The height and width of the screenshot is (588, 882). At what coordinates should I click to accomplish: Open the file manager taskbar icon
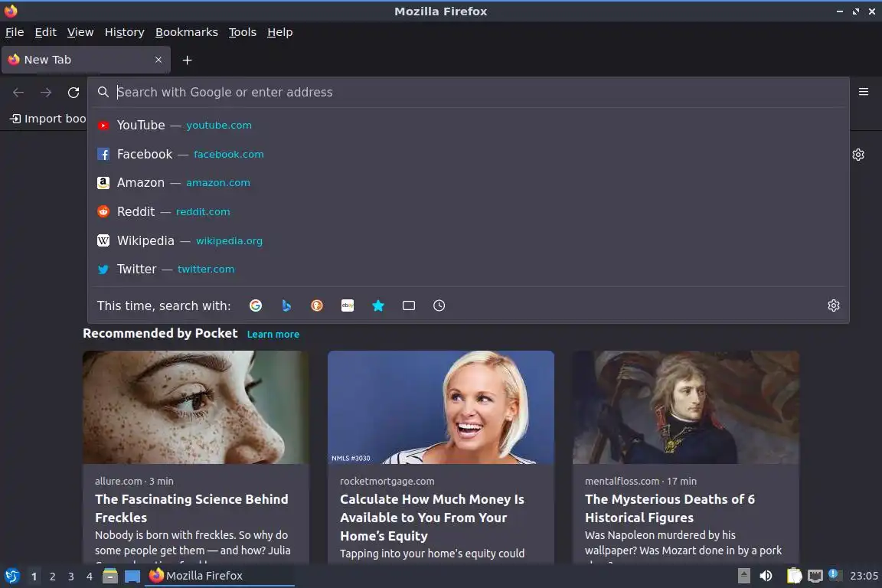point(110,577)
